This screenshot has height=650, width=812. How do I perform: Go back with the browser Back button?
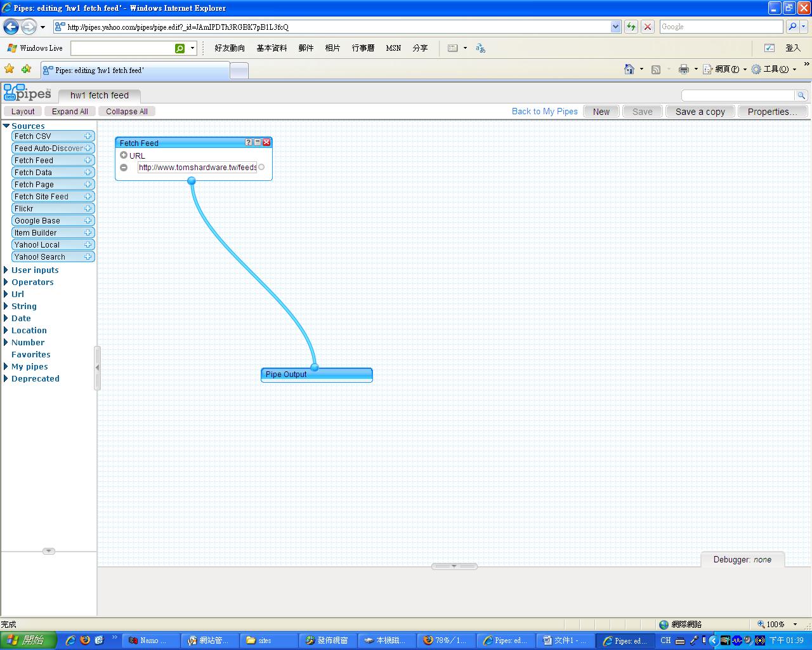coord(11,27)
